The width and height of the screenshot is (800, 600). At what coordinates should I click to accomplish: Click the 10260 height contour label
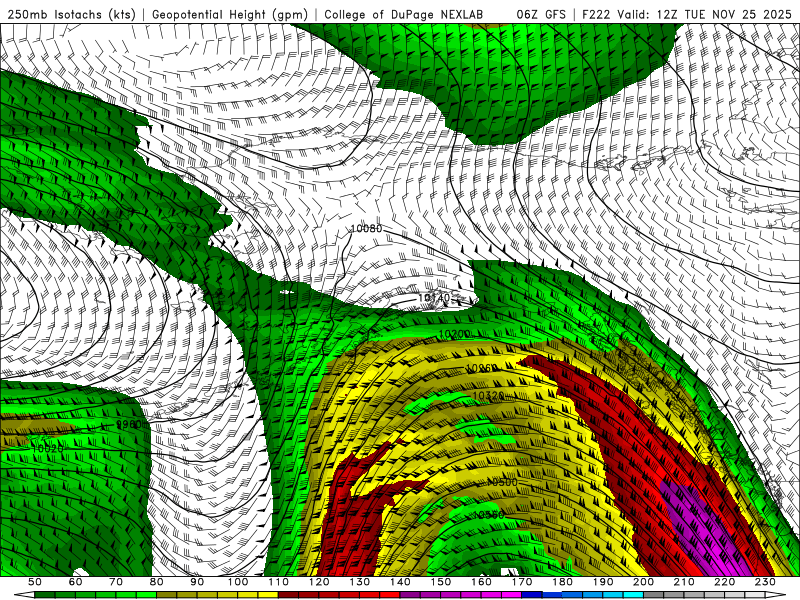tap(481, 368)
